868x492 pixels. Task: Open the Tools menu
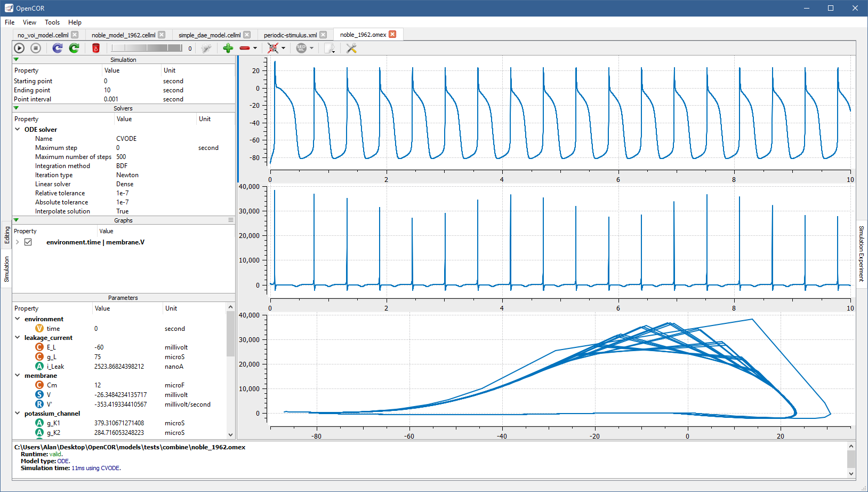[x=52, y=22]
